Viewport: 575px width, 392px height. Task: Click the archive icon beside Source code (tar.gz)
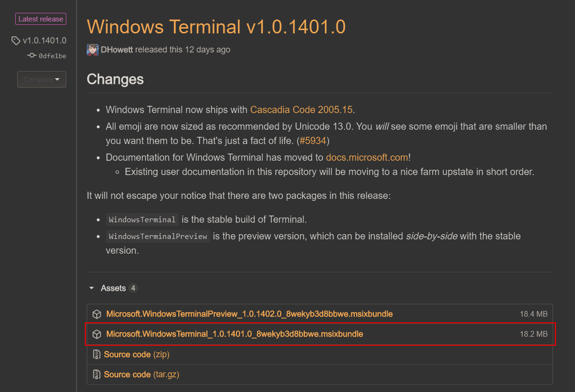97,374
